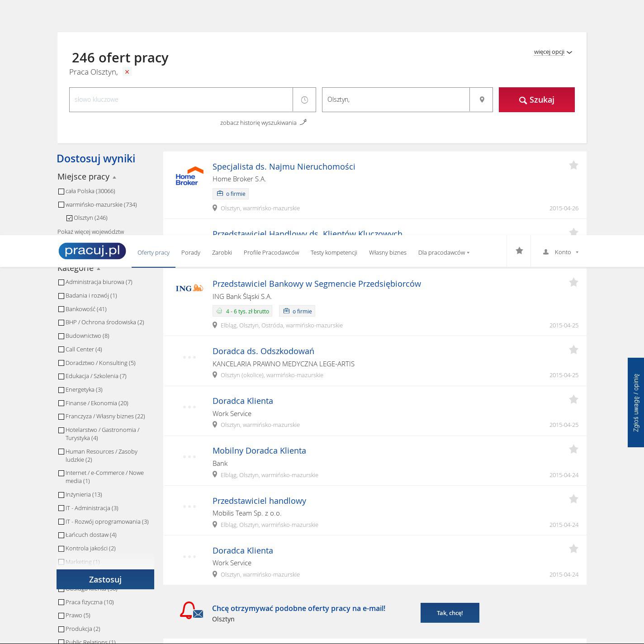Open the Zarobki menu item

222,252
